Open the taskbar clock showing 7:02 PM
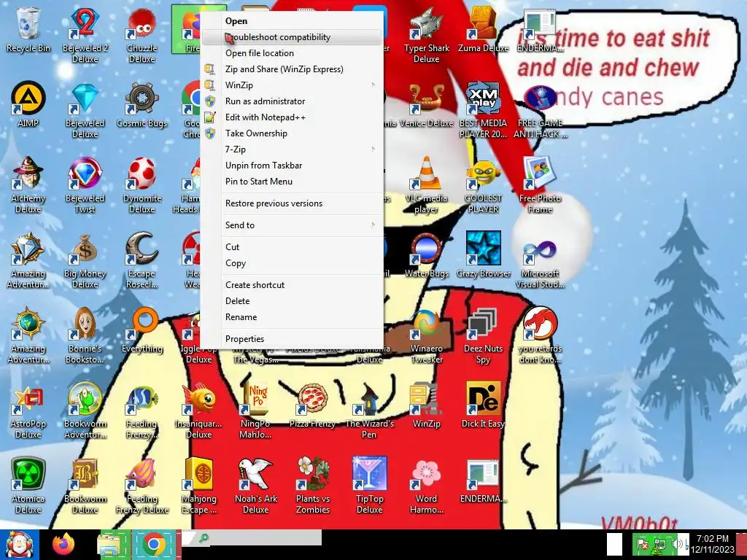 coord(712,544)
